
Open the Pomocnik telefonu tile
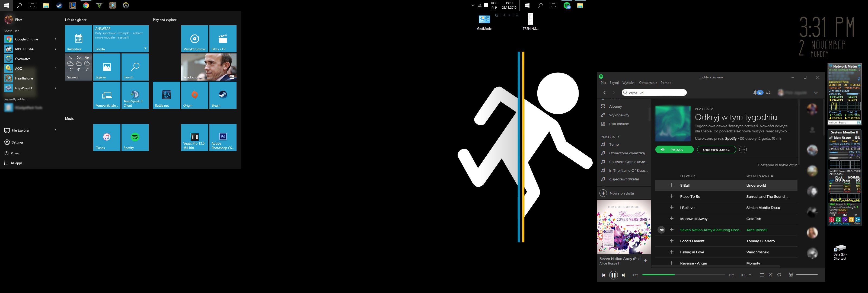tap(107, 95)
